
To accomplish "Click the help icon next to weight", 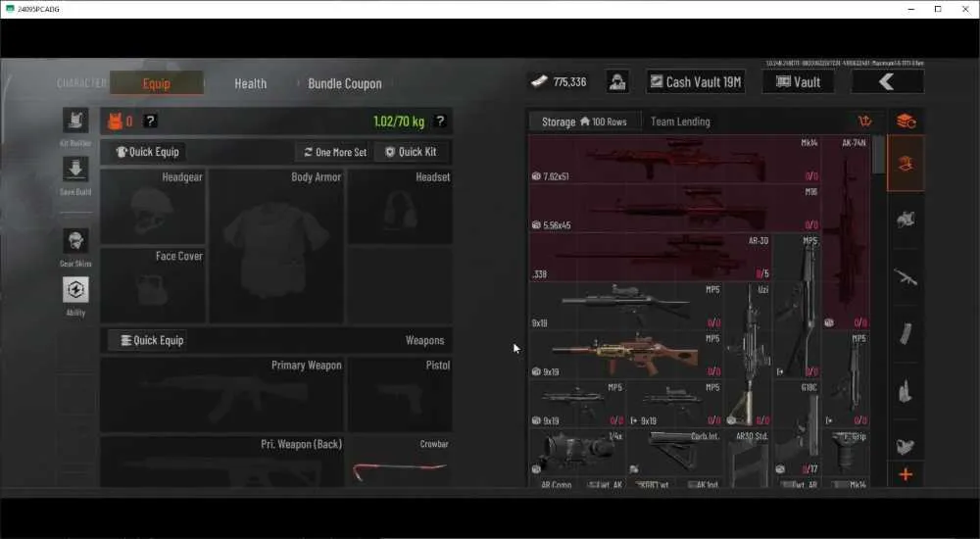I will 440,121.
